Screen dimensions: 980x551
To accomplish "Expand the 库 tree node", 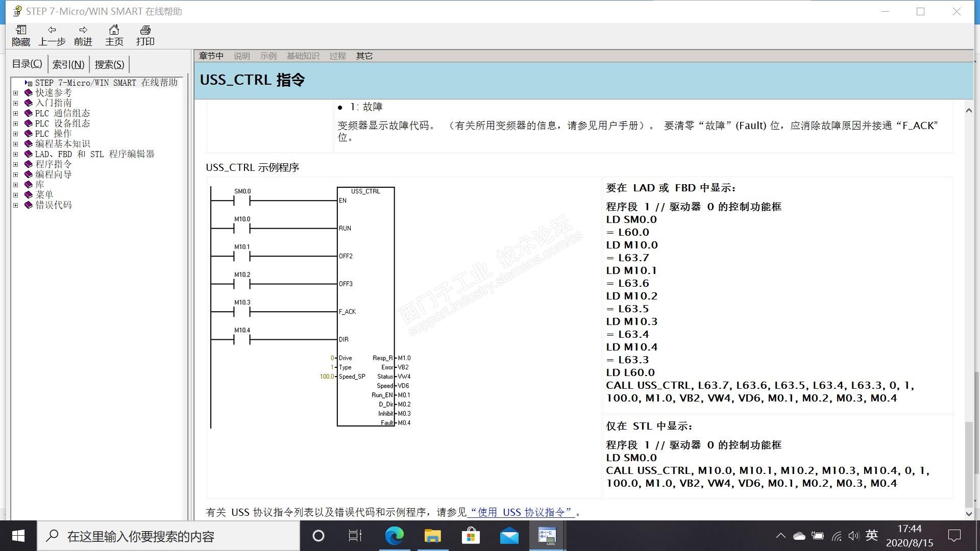I will click(15, 185).
